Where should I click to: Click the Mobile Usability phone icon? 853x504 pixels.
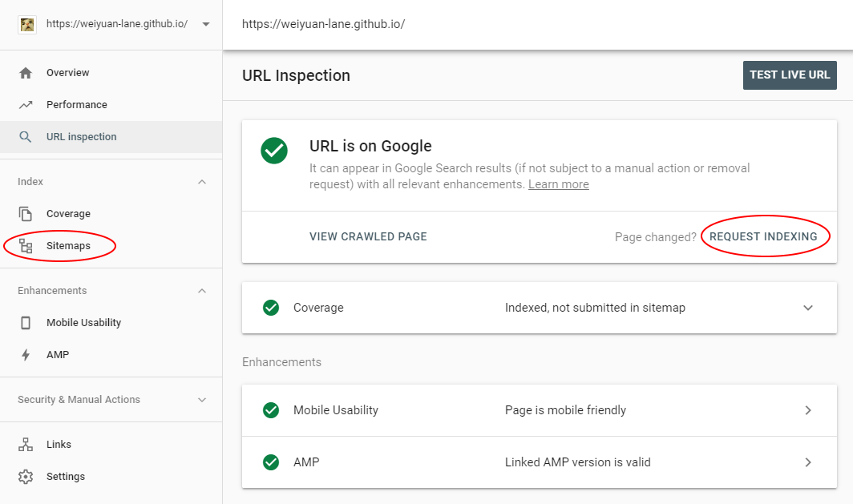coord(26,323)
